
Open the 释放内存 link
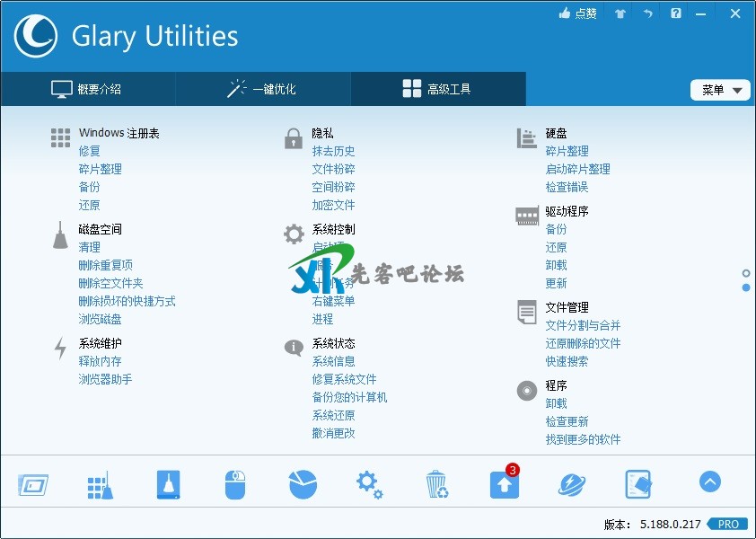[x=100, y=361]
